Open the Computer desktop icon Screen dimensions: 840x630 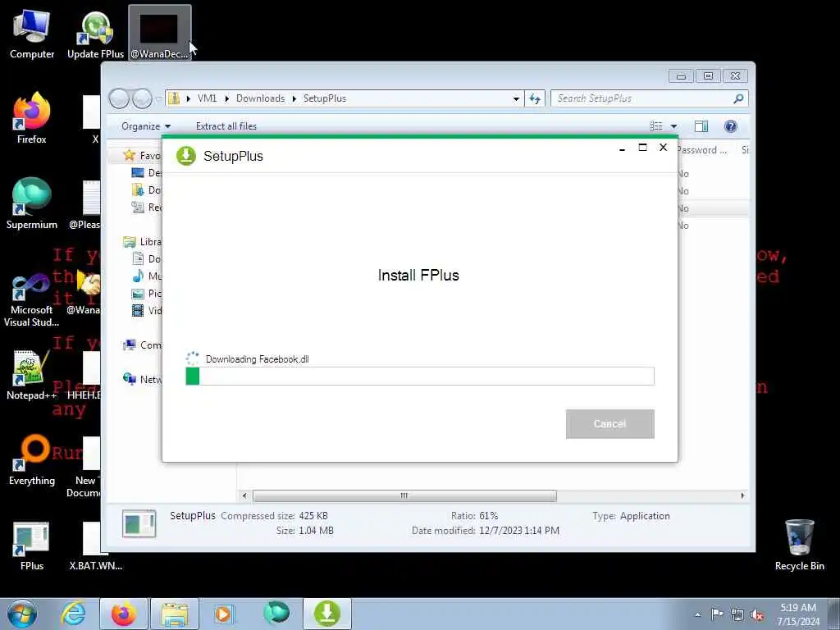point(32,33)
